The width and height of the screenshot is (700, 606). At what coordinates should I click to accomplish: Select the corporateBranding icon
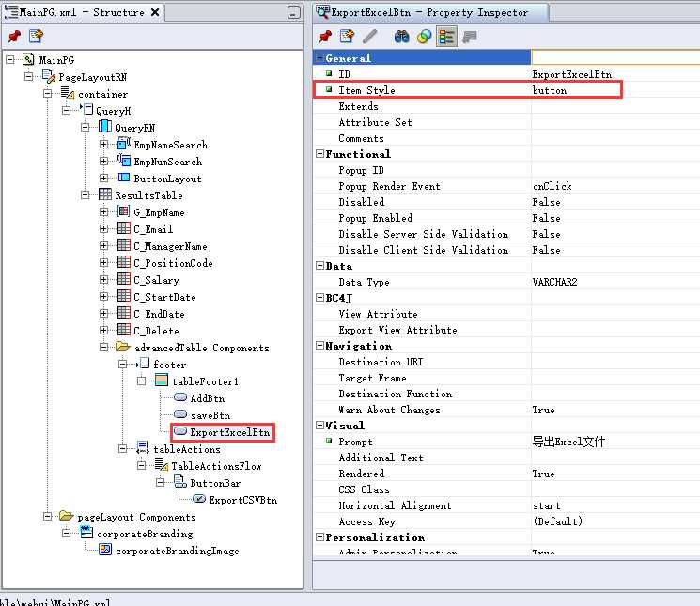(86, 533)
